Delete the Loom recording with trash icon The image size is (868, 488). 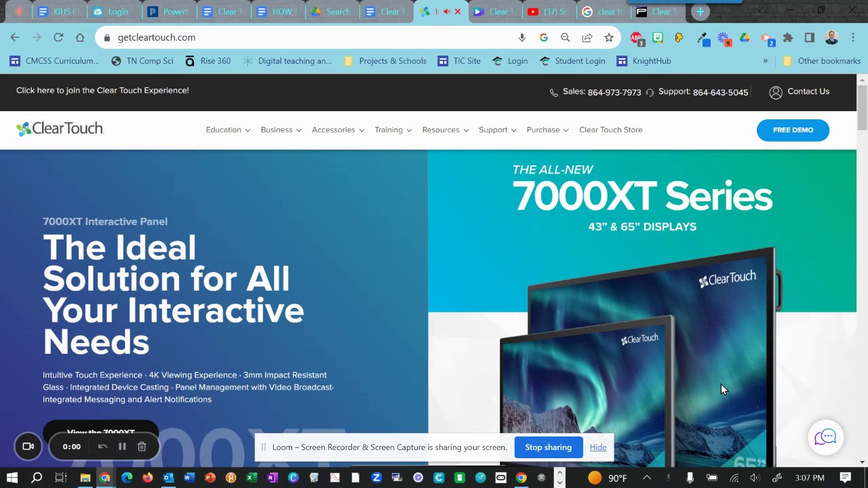[x=142, y=447]
